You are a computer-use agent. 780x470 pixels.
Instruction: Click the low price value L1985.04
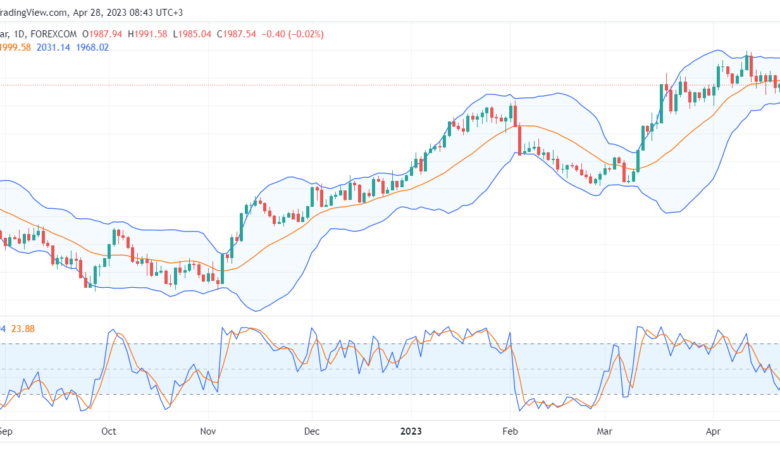192,34
